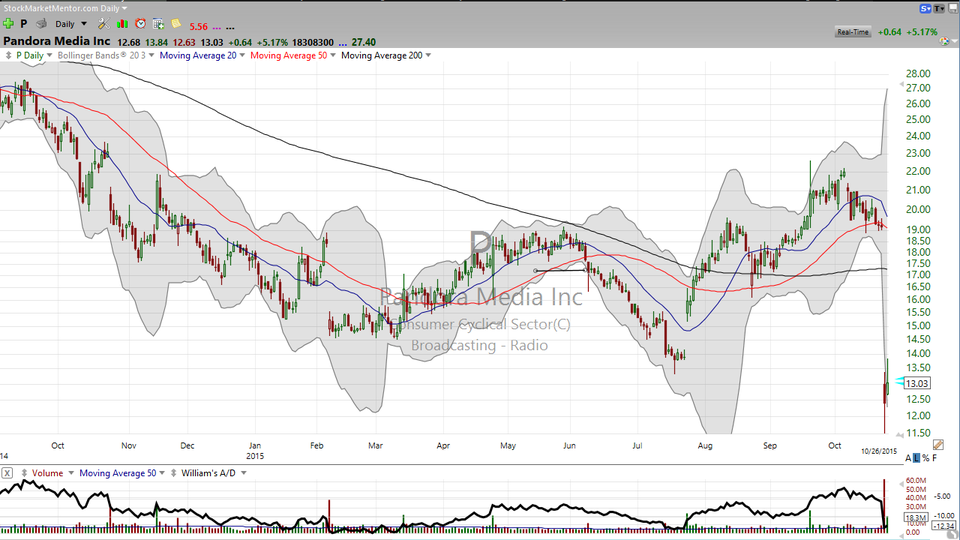The width and height of the screenshot is (960, 540).
Task: Click the gray T time-link button
Action: click(939, 9)
